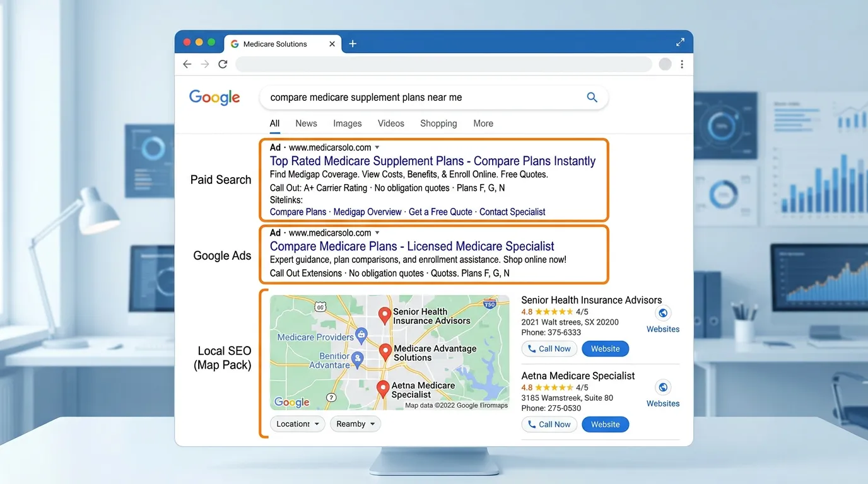The image size is (868, 484).
Task: Click Call Now for Aetna Medicare Specialist
Action: click(549, 424)
